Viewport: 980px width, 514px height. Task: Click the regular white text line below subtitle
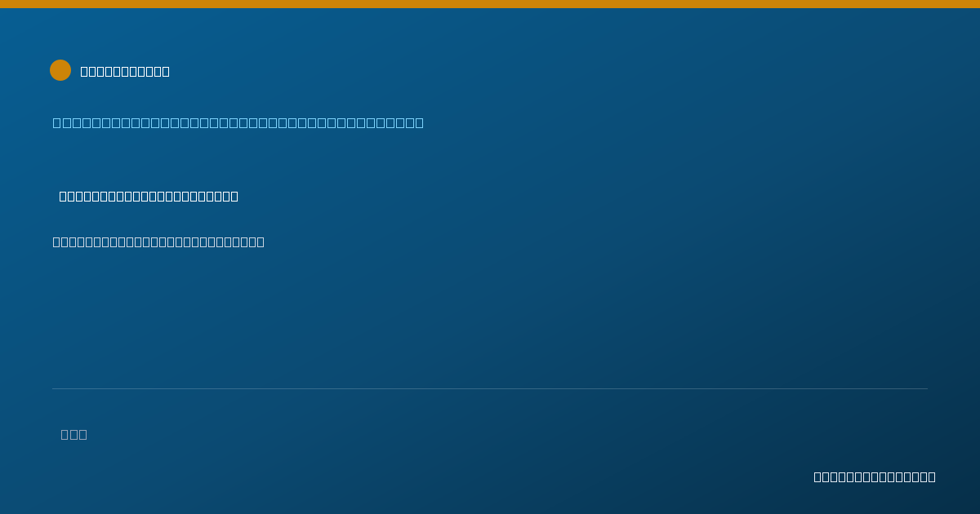click(158, 241)
